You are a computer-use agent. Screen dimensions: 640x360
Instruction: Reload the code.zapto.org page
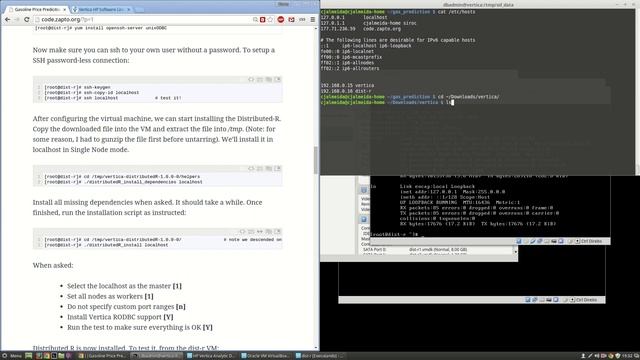(x=27, y=19)
